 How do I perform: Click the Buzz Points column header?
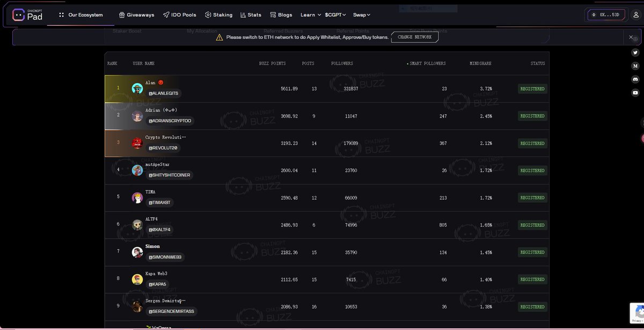pyautogui.click(x=272, y=63)
